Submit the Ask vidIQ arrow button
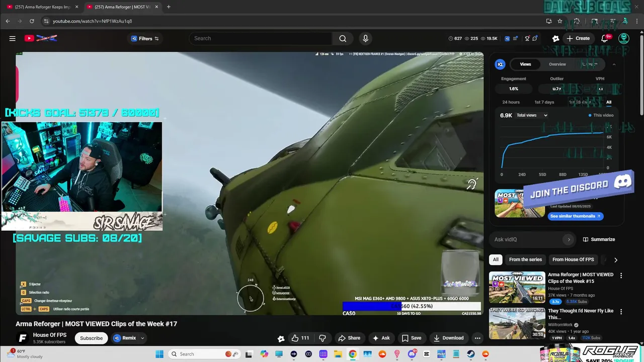The image size is (644, 362). pos(569,239)
